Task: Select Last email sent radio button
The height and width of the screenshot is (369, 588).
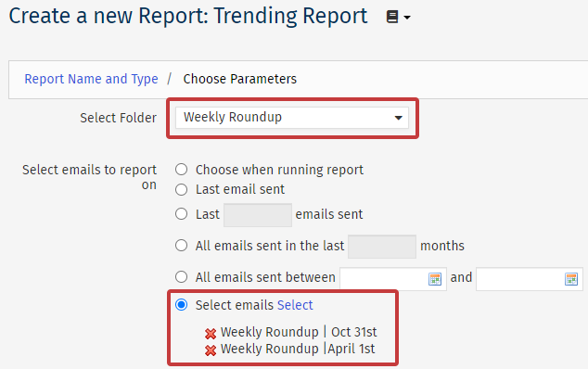Action: [x=182, y=190]
